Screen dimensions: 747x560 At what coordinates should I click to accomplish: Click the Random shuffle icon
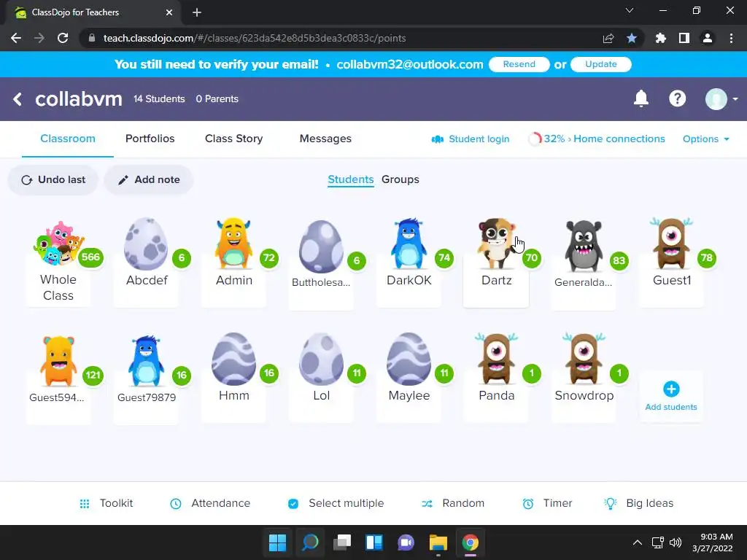coord(427,503)
